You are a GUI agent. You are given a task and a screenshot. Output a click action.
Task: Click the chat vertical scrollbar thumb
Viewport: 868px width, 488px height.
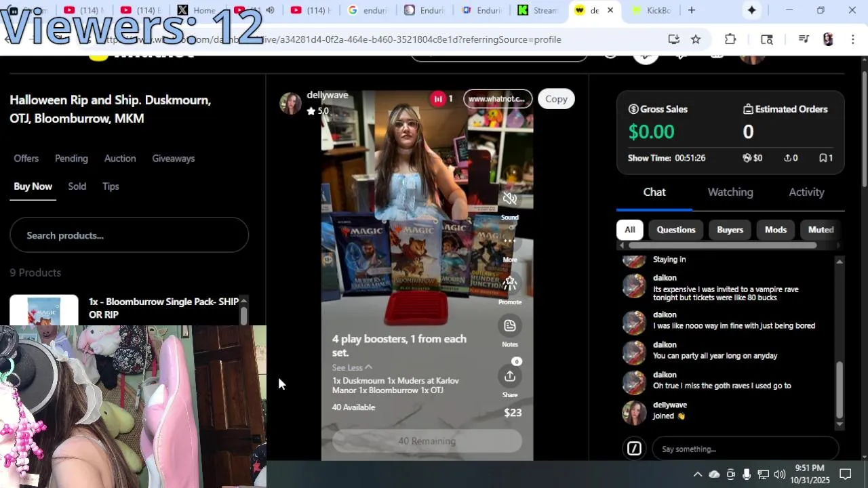pos(840,390)
